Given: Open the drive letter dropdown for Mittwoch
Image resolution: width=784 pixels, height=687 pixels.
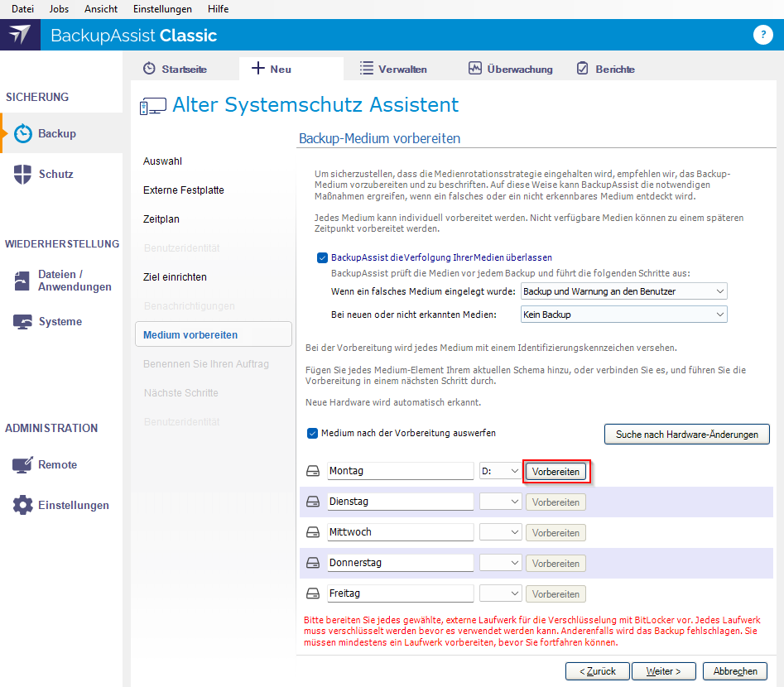Looking at the screenshot, I should pos(500,532).
